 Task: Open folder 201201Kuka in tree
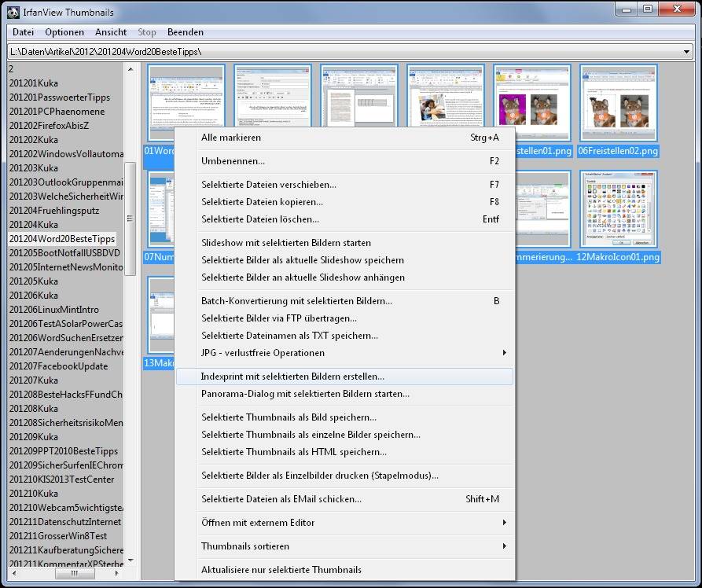(x=34, y=83)
